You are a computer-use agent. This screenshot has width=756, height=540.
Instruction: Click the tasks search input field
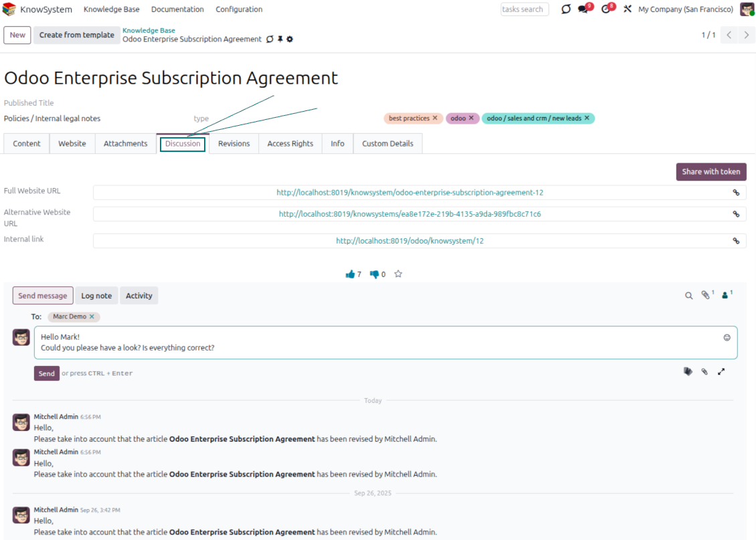[x=524, y=9]
